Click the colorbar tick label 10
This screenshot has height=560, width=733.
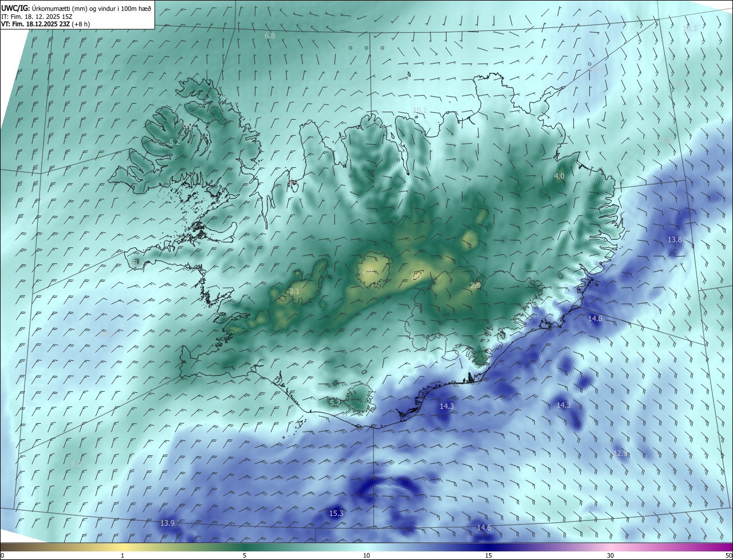[366, 555]
